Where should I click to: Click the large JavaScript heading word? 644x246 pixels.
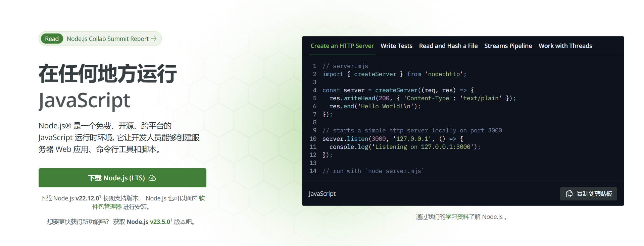point(85,101)
